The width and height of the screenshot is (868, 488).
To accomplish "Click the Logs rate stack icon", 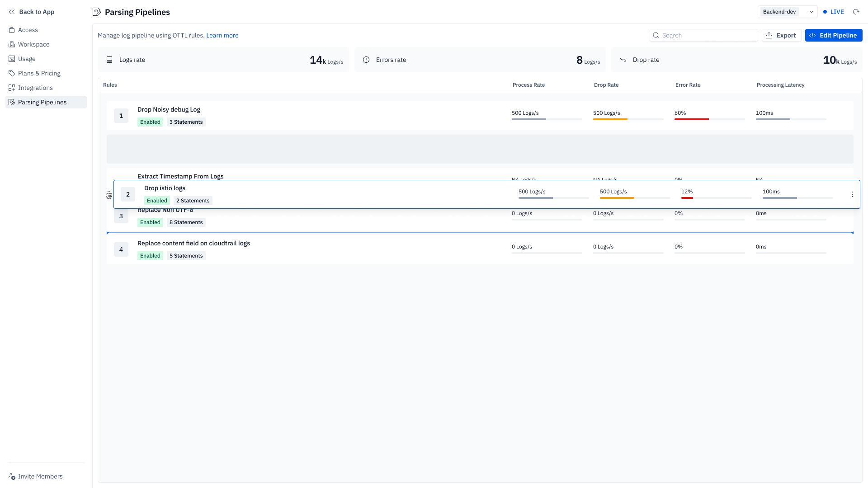I will click(x=109, y=60).
